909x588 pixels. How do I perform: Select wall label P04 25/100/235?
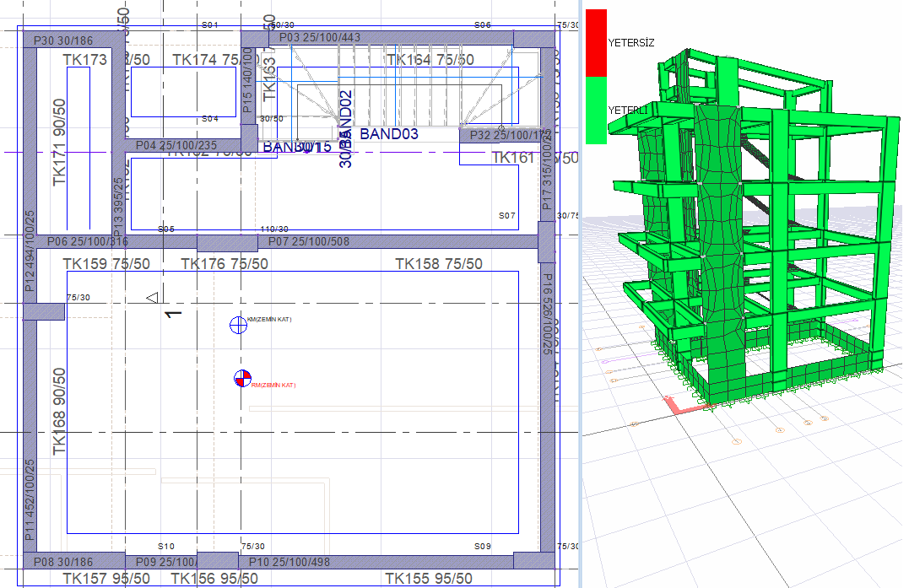click(176, 145)
